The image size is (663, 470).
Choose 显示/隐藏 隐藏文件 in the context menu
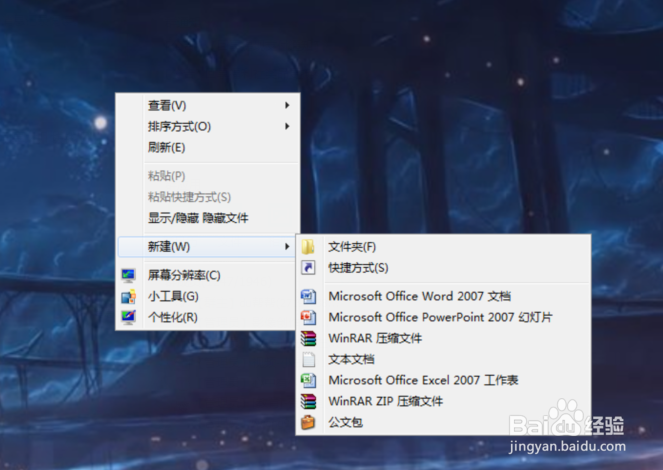pos(208,218)
